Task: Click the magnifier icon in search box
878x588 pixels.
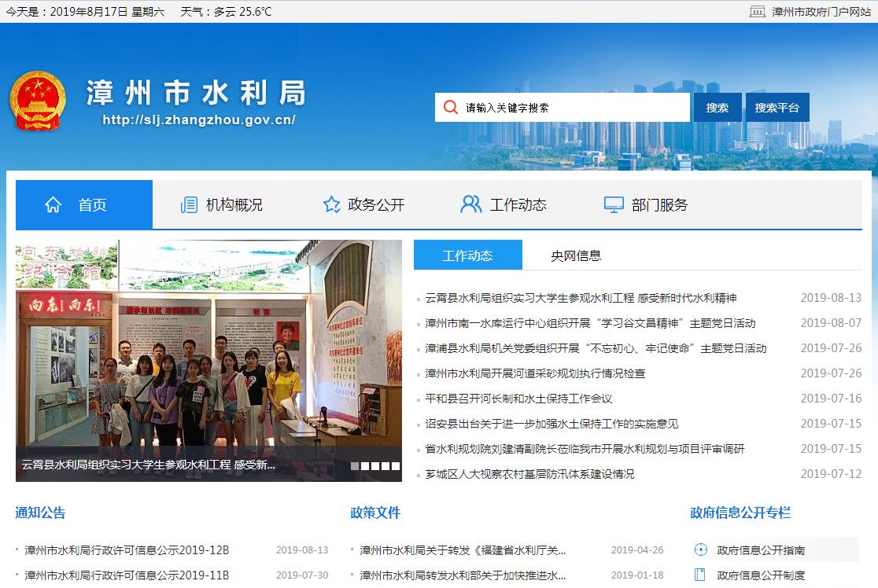Action: point(450,108)
